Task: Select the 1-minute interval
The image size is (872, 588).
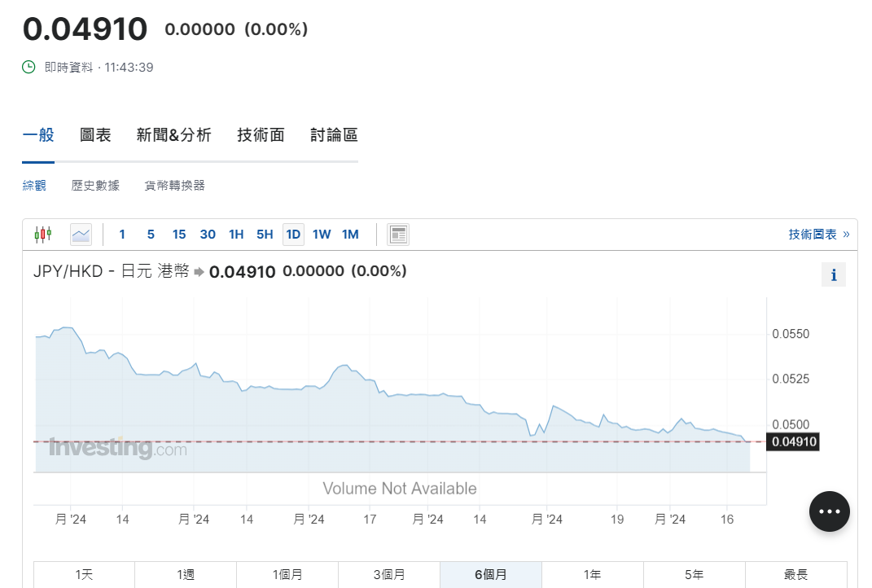Action: tap(122, 235)
